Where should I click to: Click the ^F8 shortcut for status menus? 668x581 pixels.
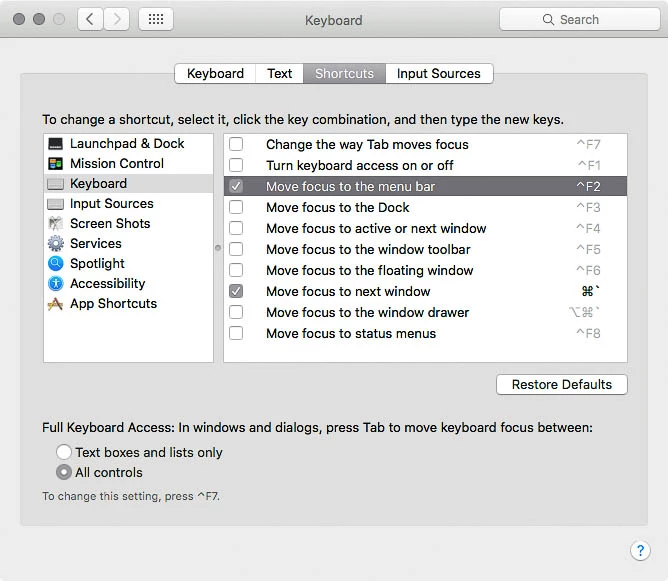click(x=588, y=333)
